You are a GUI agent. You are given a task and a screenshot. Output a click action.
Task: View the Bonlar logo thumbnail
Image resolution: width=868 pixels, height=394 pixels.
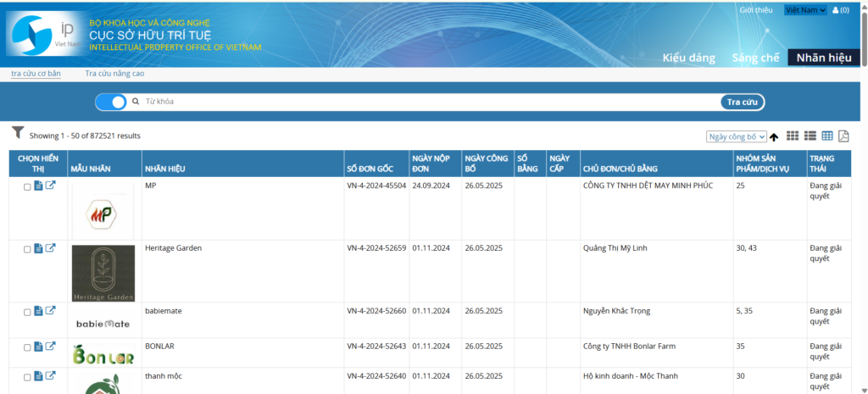pyautogui.click(x=103, y=355)
